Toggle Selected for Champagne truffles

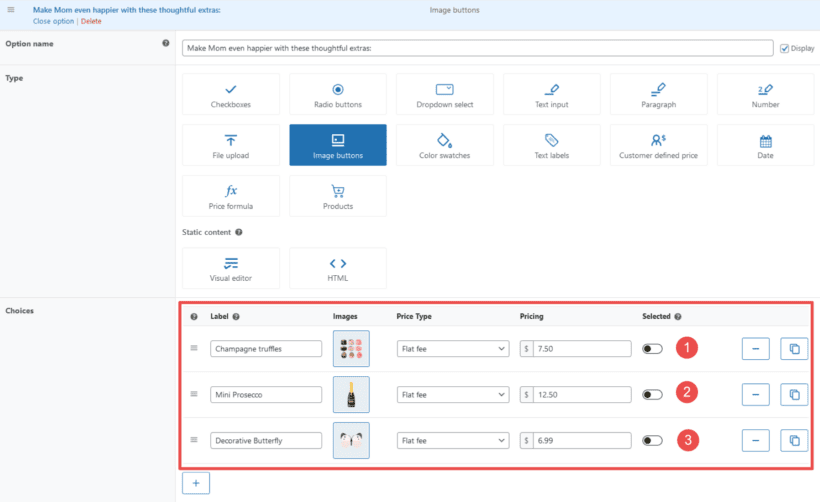coord(652,349)
